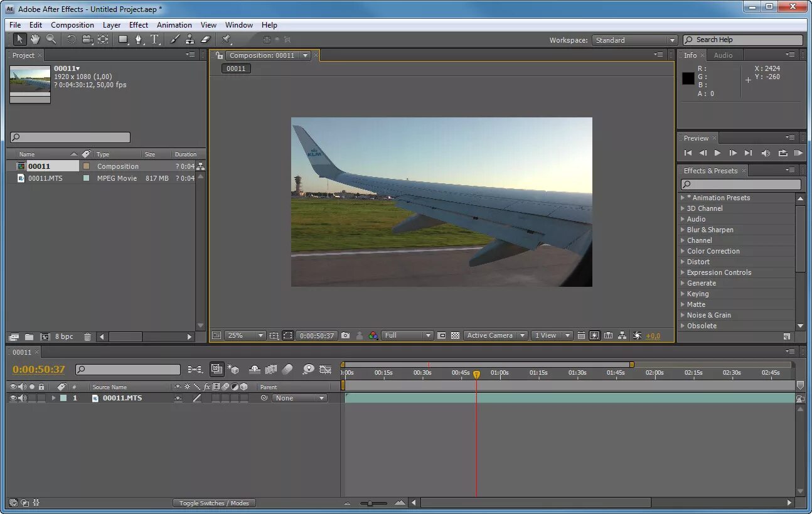Image resolution: width=812 pixels, height=514 pixels.
Task: Open the 25% magnification dropdown
Action: pos(245,336)
